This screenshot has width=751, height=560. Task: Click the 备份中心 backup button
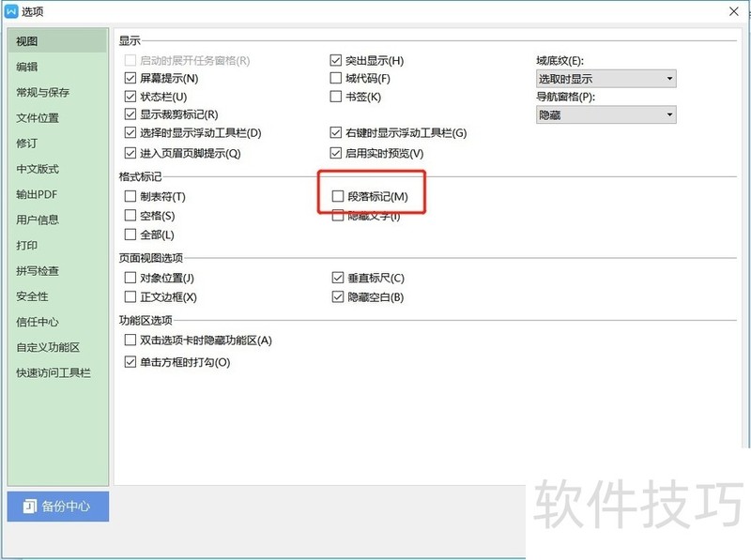(x=58, y=506)
